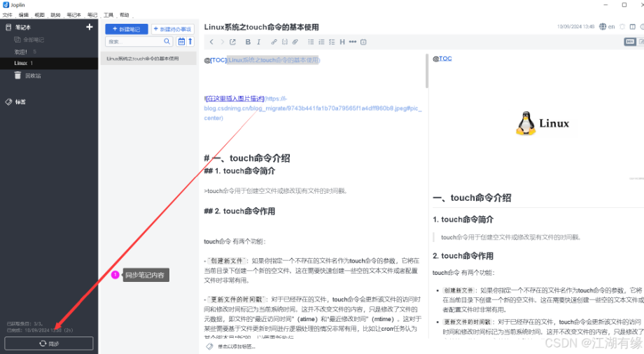This screenshot has width=644, height=354.
Task: Apply italic formatting in editor toolbar
Action: [x=259, y=42]
